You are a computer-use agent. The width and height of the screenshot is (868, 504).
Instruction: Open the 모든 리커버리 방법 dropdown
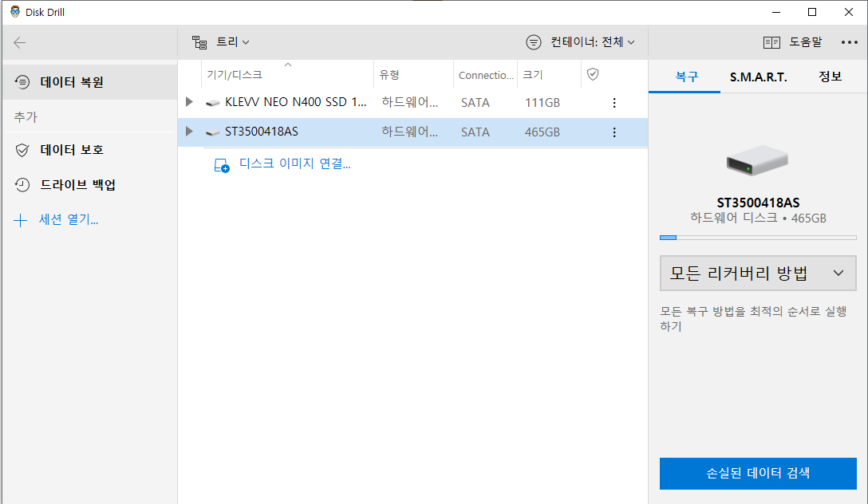(756, 273)
